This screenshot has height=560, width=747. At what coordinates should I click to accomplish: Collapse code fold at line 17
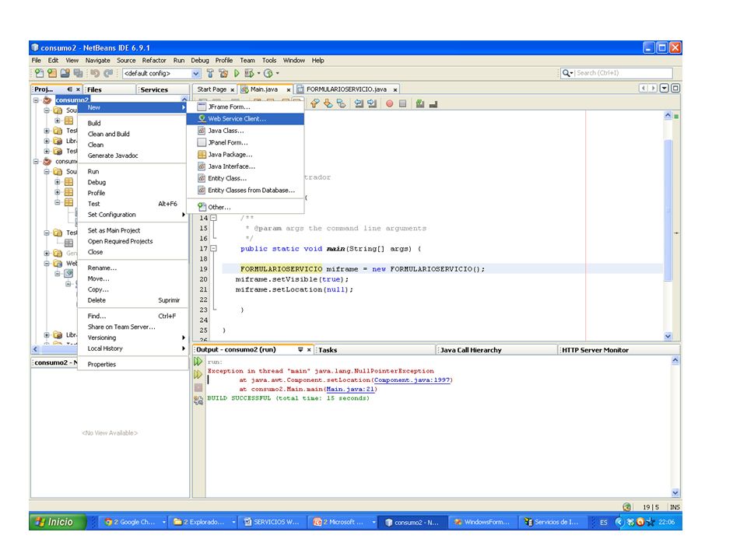point(213,248)
